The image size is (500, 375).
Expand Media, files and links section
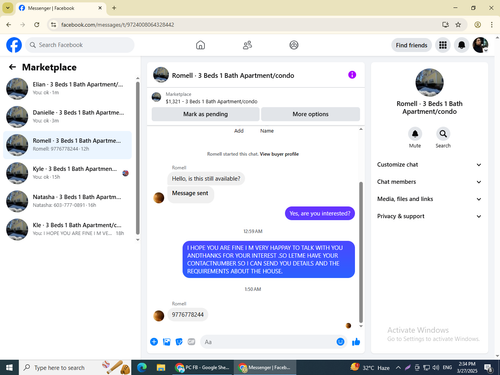click(429, 199)
